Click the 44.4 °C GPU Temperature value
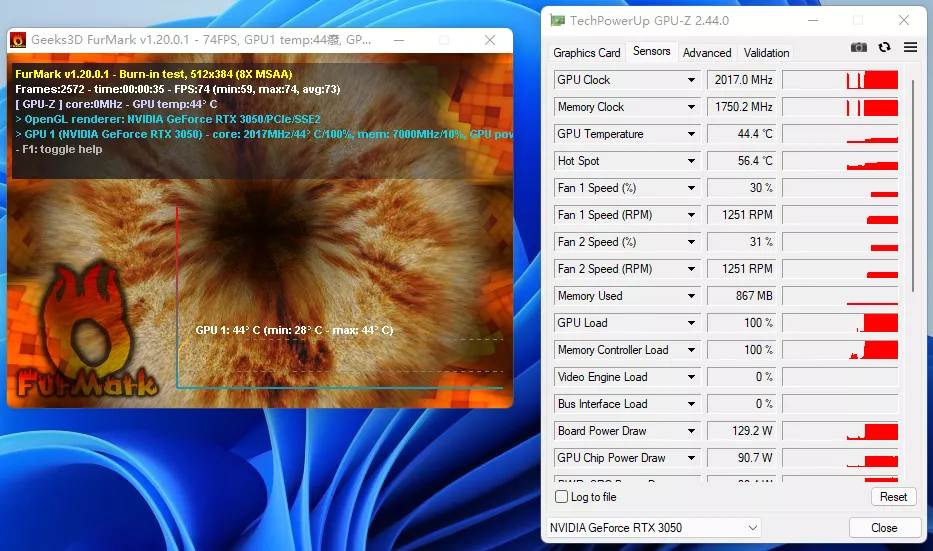The image size is (933, 551). (741, 134)
